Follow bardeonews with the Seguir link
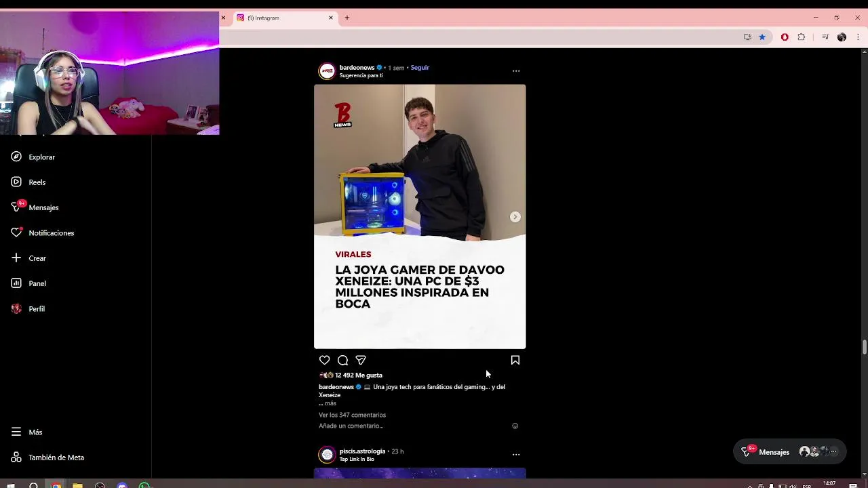 point(420,68)
